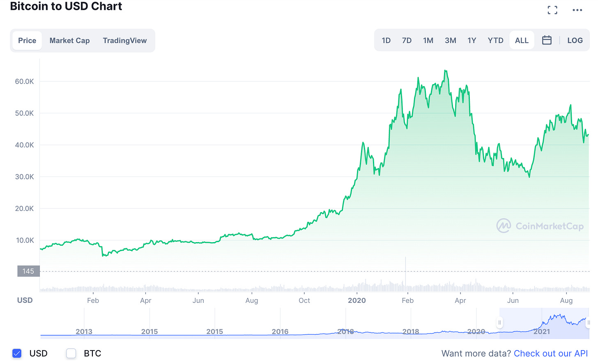Click the left range slider handle
The width and height of the screenshot is (598, 364).
[x=499, y=323]
